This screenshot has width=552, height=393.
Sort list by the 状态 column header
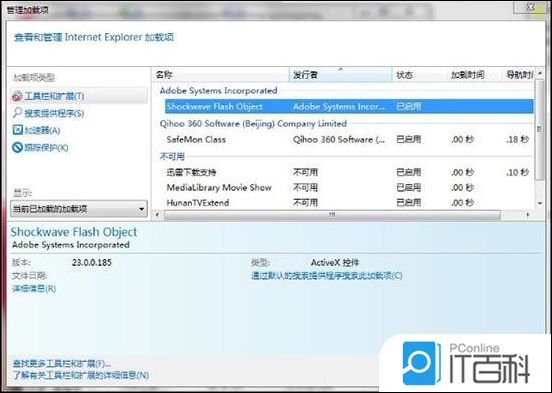[x=420, y=75]
